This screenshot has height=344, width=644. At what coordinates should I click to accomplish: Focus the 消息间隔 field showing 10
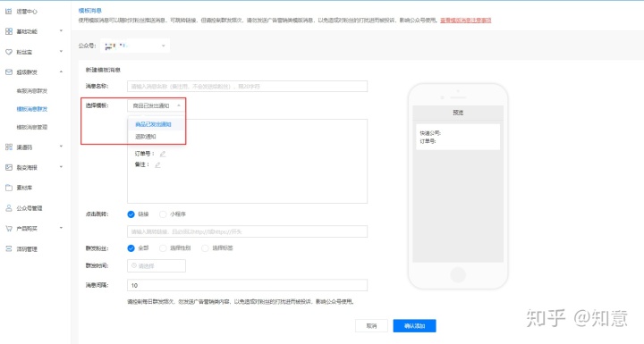coord(247,285)
